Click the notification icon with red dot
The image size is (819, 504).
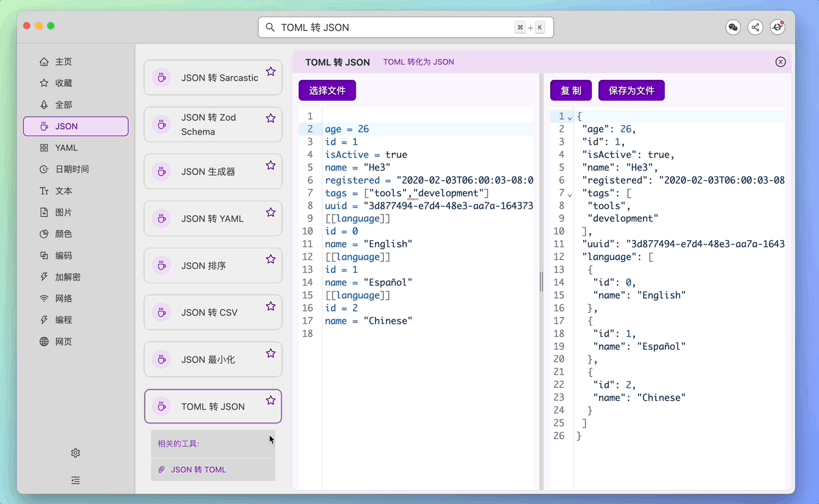click(x=777, y=27)
